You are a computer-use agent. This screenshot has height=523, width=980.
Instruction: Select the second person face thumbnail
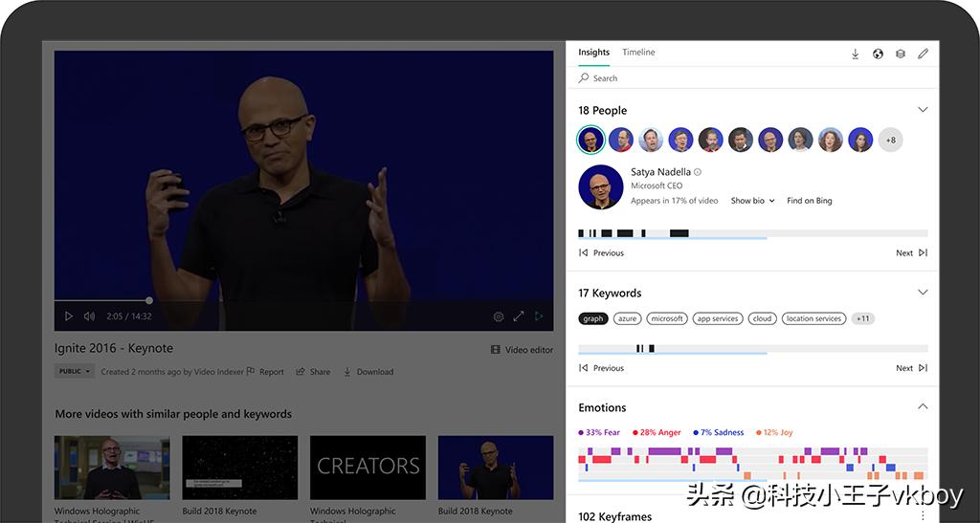tap(621, 140)
